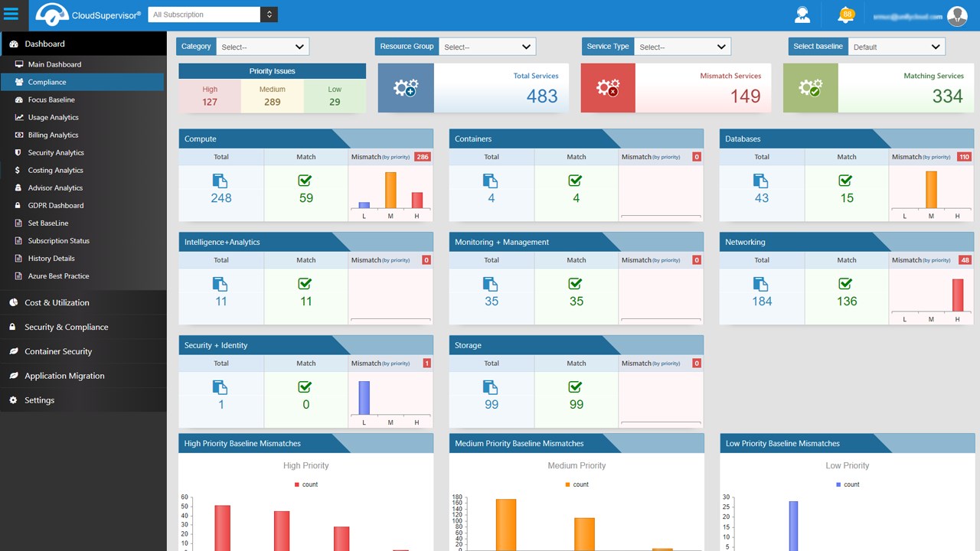Toggle the count legend in High Priority chart
The image size is (980, 551).
point(306,484)
